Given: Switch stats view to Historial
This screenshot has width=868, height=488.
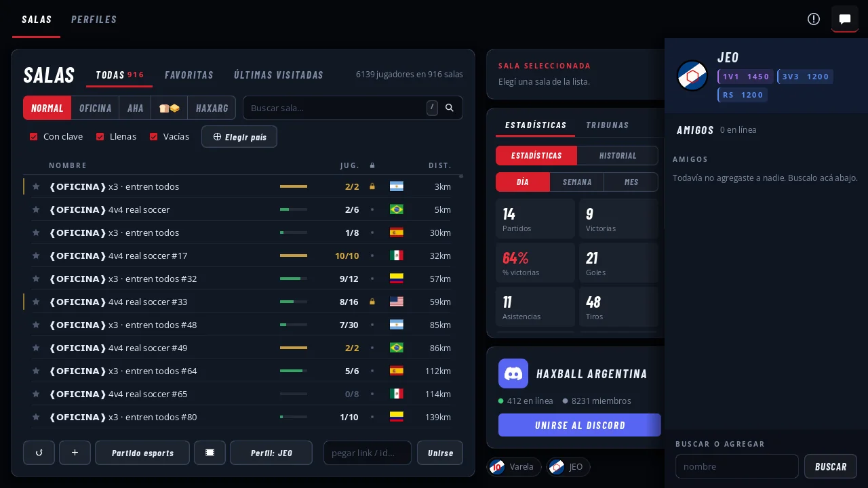Looking at the screenshot, I should (x=618, y=155).
